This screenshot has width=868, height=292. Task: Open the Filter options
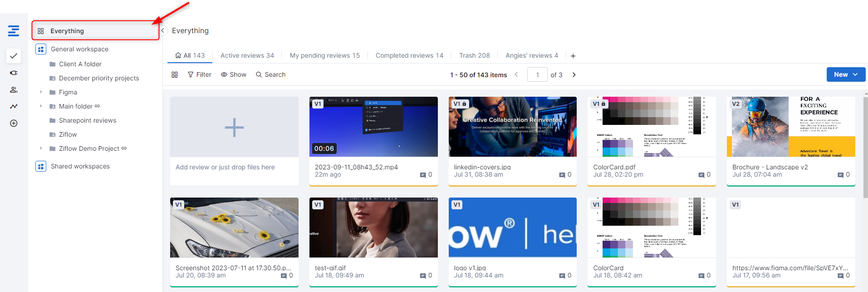pyautogui.click(x=199, y=74)
